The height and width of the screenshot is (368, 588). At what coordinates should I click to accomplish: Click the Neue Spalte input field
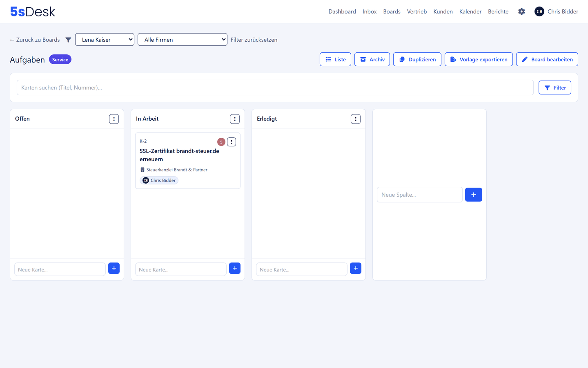(x=420, y=195)
